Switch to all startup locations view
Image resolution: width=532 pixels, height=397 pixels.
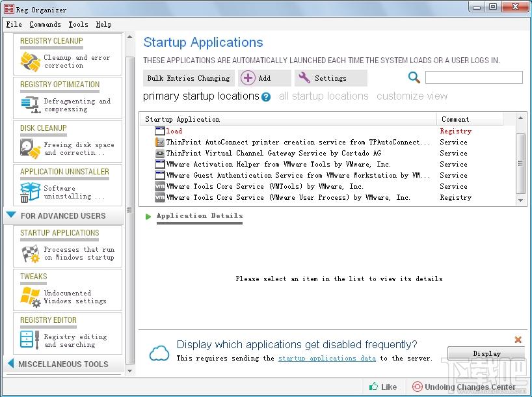pos(323,96)
